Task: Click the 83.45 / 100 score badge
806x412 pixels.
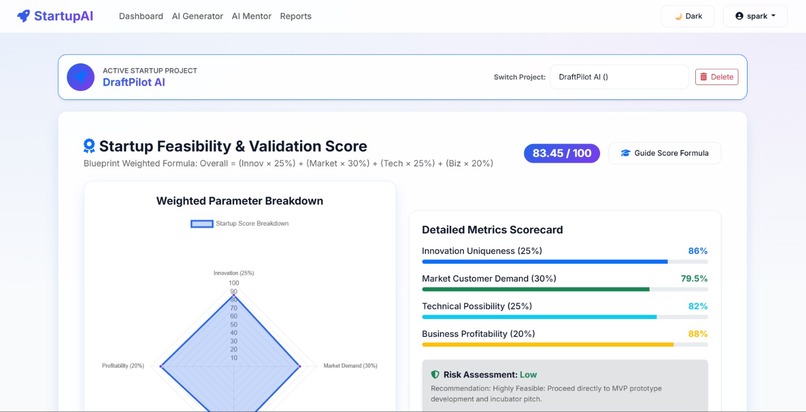Action: click(x=562, y=153)
